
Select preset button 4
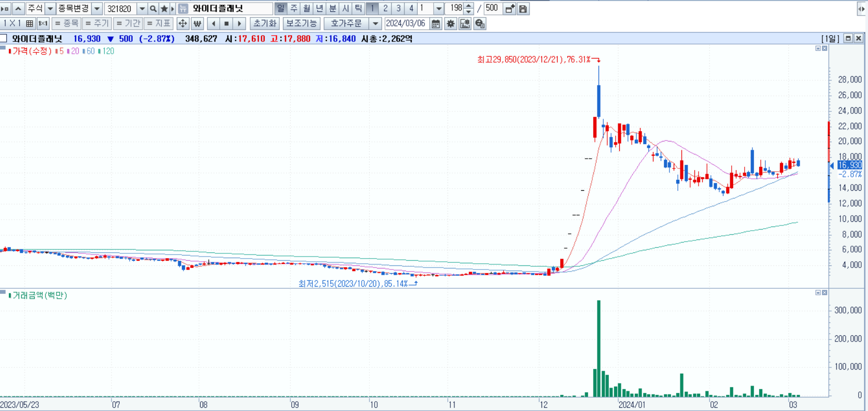[411, 9]
